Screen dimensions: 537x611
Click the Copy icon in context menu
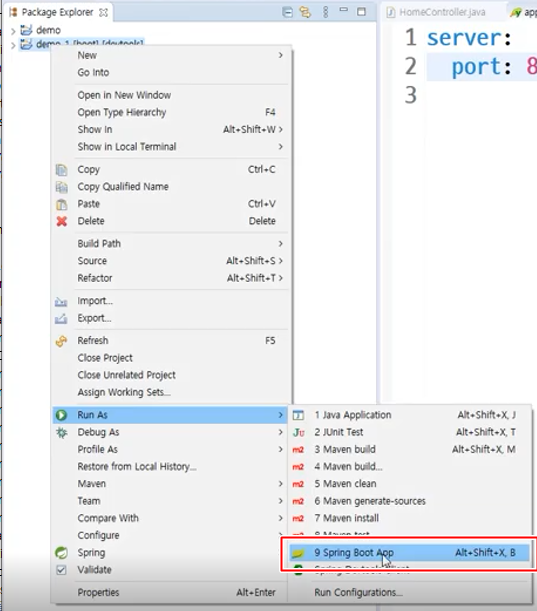pyautogui.click(x=62, y=170)
